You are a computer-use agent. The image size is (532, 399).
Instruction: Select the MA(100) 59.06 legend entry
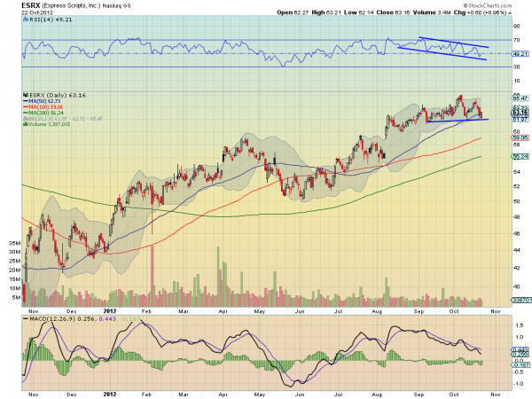[x=45, y=107]
